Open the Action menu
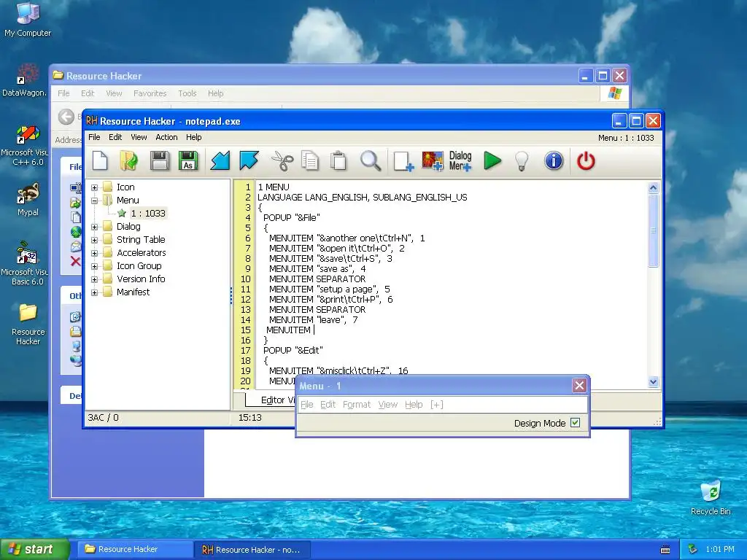747x560 pixels. [x=166, y=137]
